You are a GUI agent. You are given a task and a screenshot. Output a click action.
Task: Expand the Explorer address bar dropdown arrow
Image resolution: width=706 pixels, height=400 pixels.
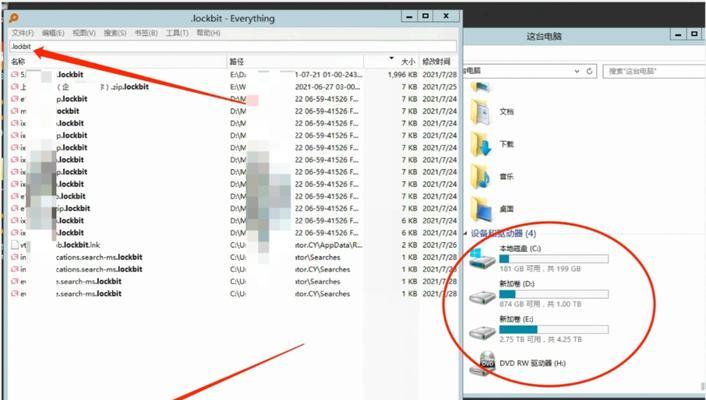577,71
